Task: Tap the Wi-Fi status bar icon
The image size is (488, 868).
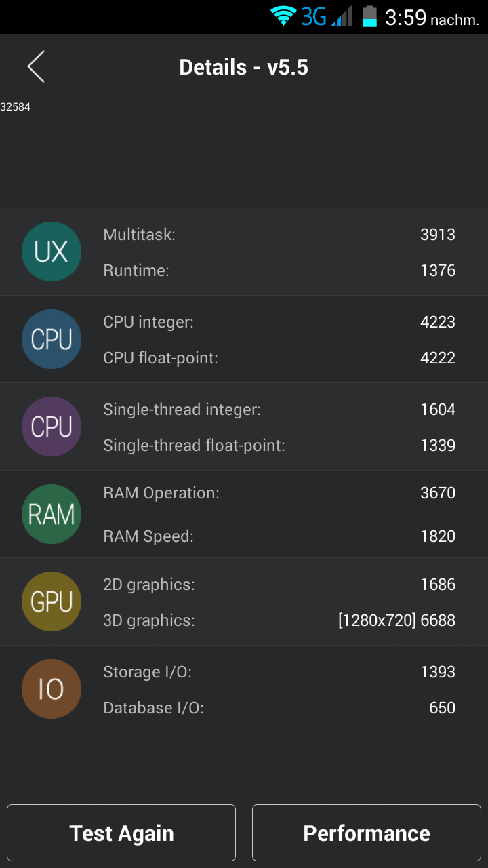Action: coord(283,16)
